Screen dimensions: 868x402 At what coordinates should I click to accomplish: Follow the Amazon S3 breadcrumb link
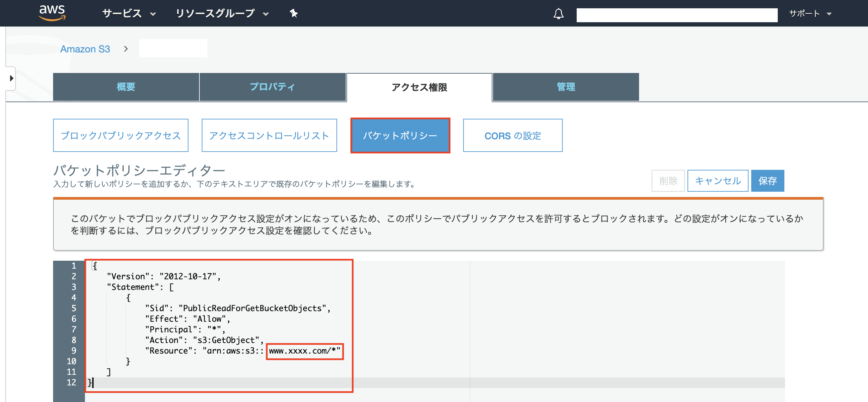tap(85, 48)
